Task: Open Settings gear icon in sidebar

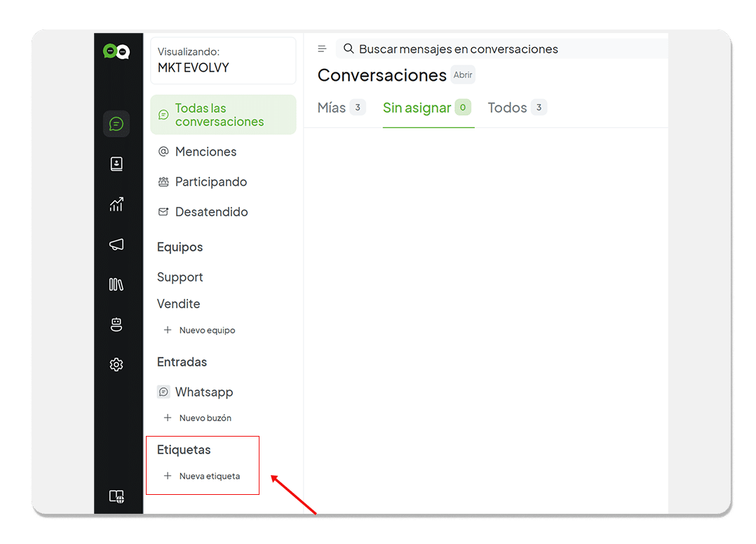Action: 116,364
